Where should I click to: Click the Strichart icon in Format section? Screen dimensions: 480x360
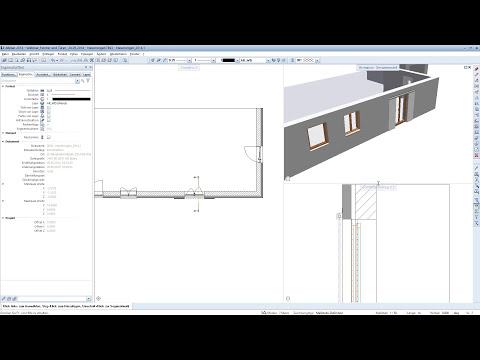tap(42, 95)
